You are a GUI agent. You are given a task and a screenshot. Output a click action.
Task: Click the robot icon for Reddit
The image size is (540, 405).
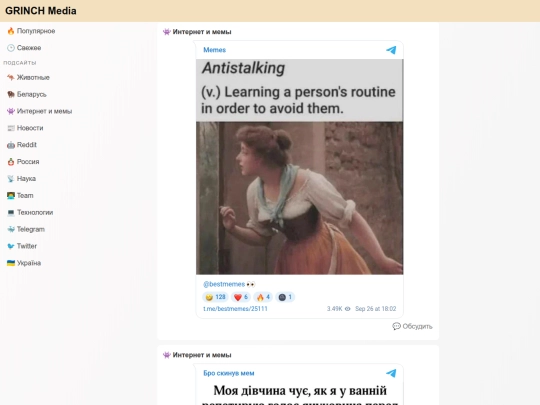coord(11,145)
